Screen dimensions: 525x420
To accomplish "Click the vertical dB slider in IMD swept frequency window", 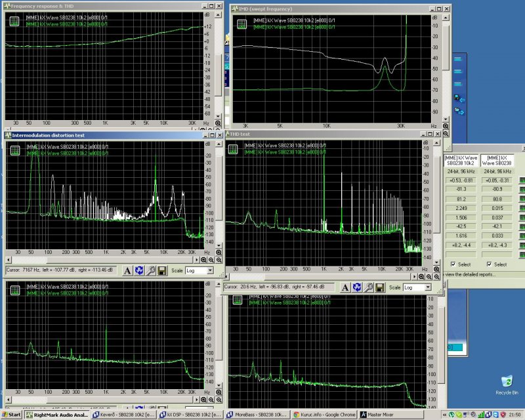I will pyautogui.click(x=446, y=47).
